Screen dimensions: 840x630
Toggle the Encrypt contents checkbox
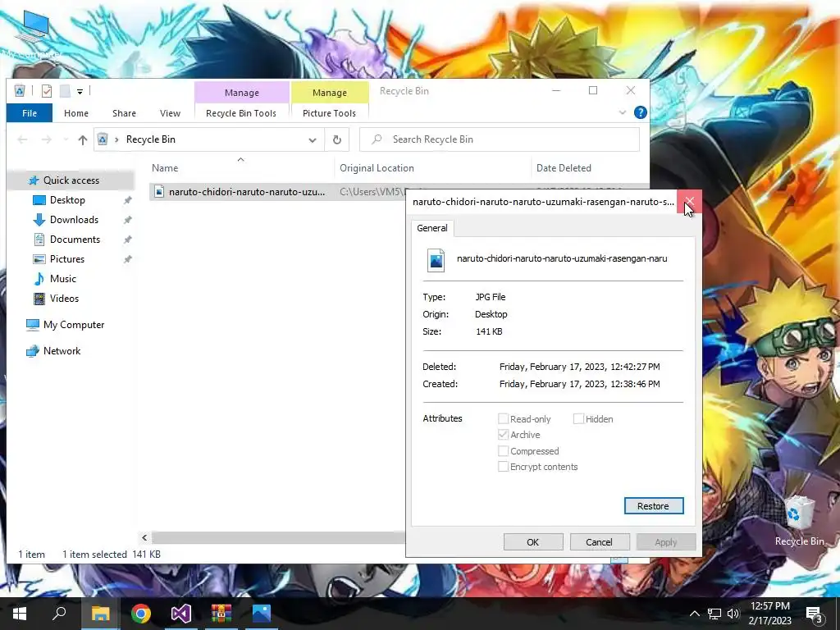tap(503, 467)
